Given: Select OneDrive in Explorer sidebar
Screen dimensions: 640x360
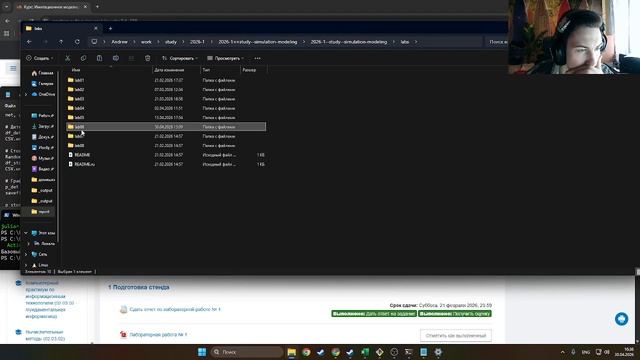Looking at the screenshot, I should coord(43,94).
